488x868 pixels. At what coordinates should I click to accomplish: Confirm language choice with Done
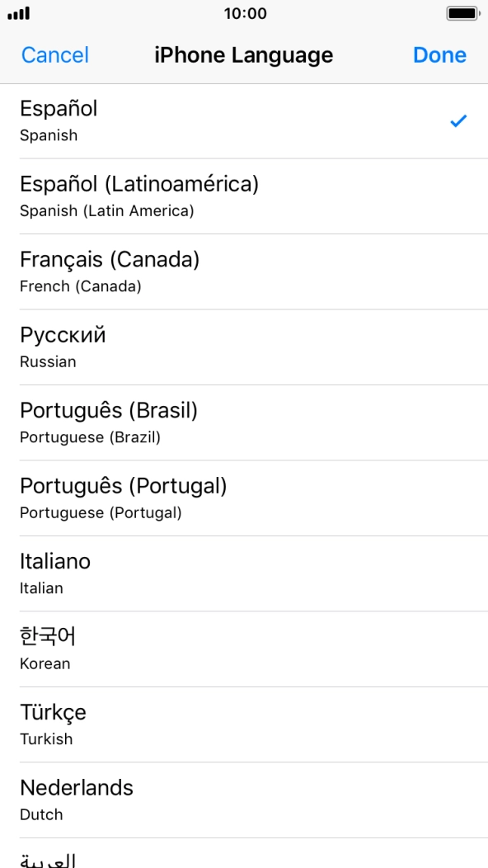[439, 55]
